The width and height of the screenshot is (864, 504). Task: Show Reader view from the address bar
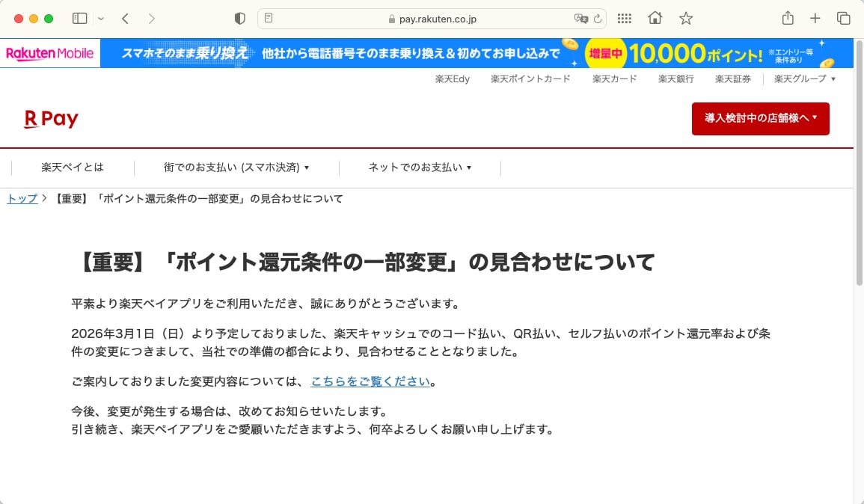click(x=269, y=19)
